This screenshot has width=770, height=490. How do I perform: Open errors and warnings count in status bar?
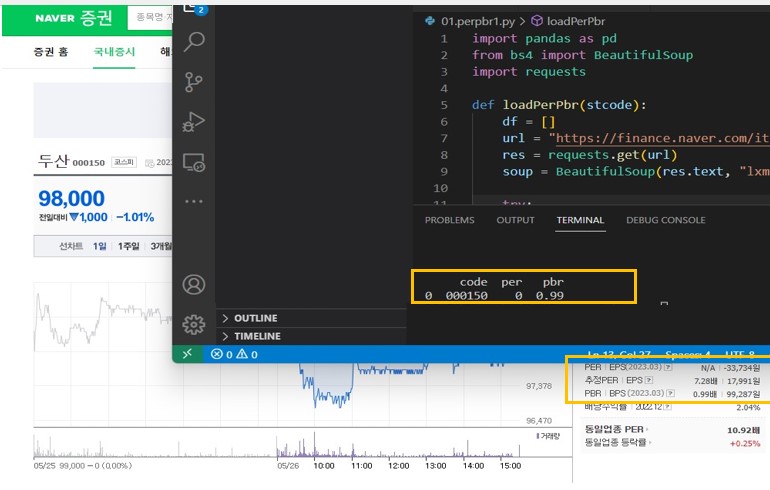[234, 354]
